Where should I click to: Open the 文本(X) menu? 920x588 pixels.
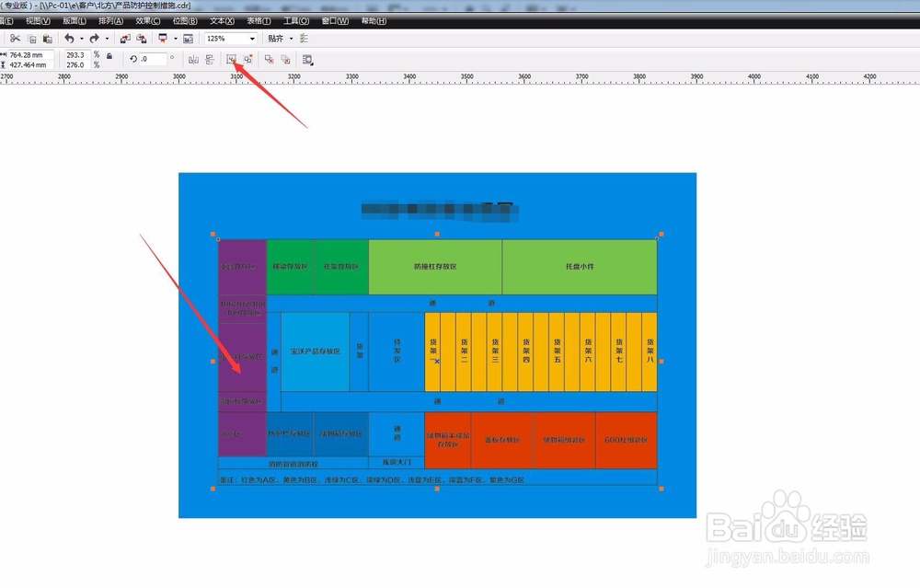point(222,20)
